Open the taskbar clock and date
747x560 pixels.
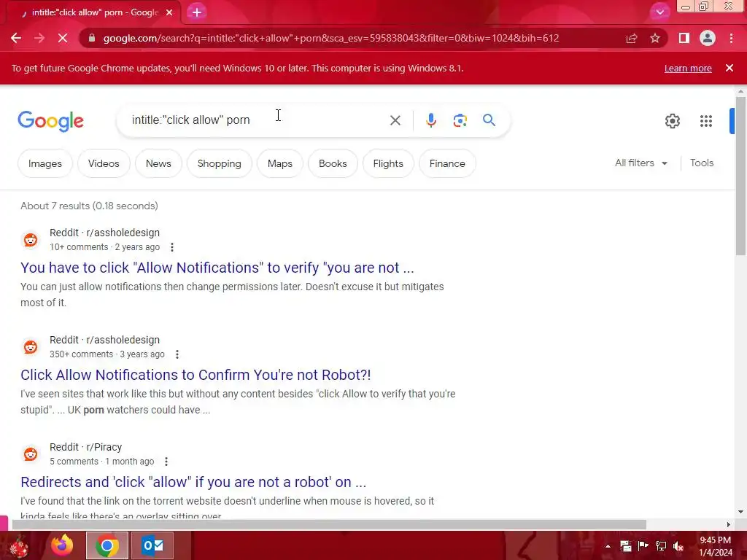715,546
